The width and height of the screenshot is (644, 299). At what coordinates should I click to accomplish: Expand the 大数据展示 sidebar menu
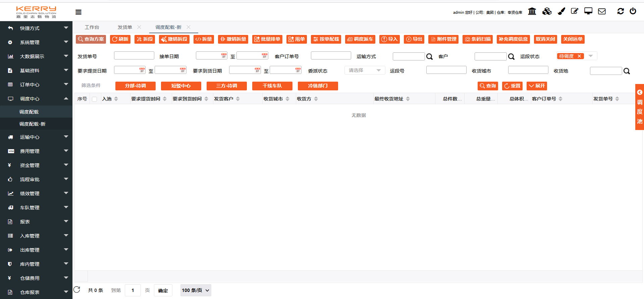click(36, 56)
